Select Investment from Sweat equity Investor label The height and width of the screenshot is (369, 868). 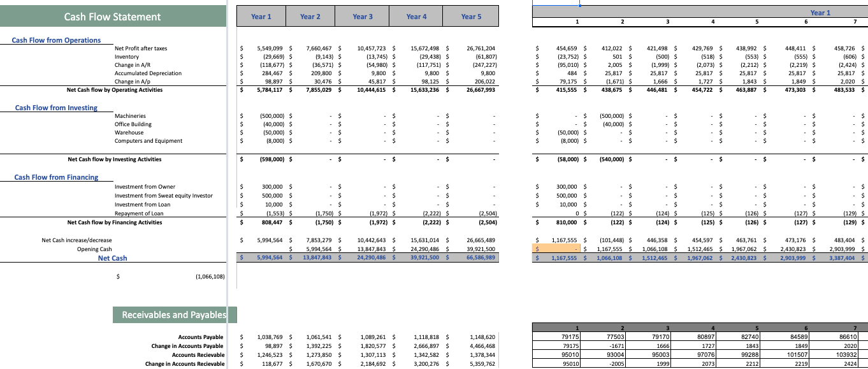click(164, 196)
